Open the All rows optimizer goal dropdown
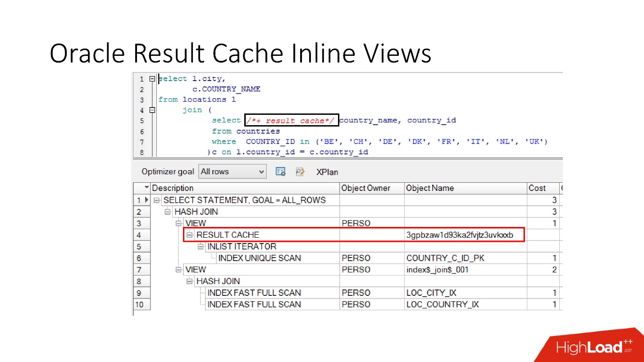The width and height of the screenshot is (644, 362). pos(260,172)
